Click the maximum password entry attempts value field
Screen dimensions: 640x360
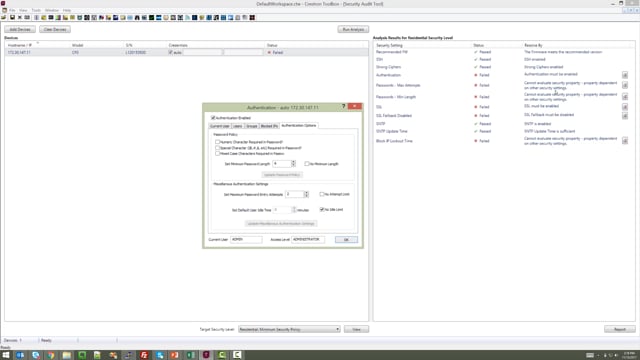tap(295, 194)
